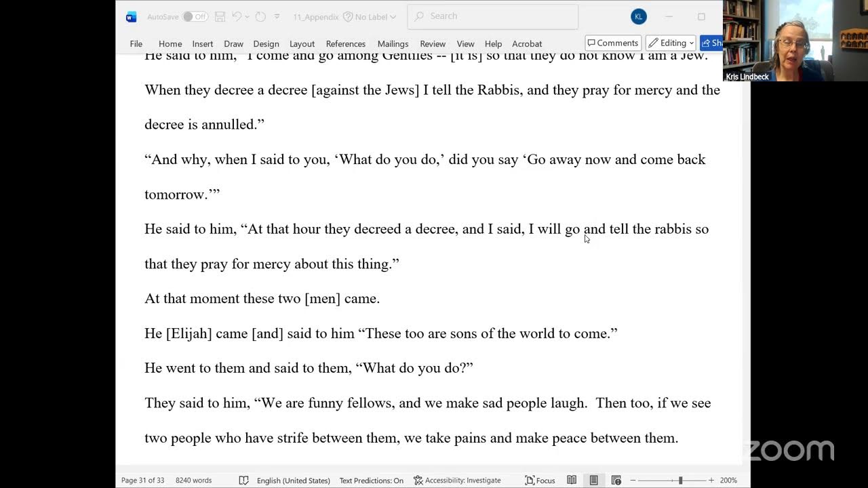Click the Undo arrow icon

[x=236, y=17]
